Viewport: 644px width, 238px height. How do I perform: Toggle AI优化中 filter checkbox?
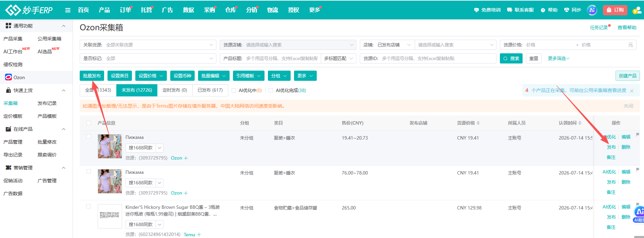[234, 91]
